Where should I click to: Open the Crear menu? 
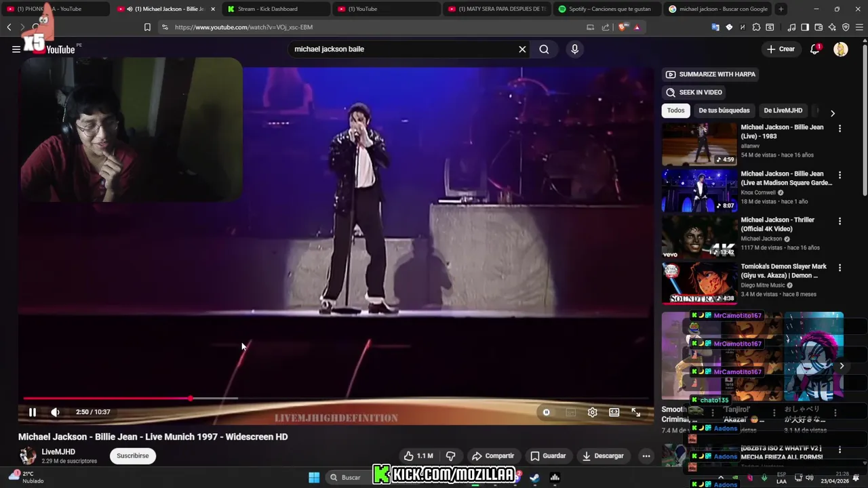point(781,49)
